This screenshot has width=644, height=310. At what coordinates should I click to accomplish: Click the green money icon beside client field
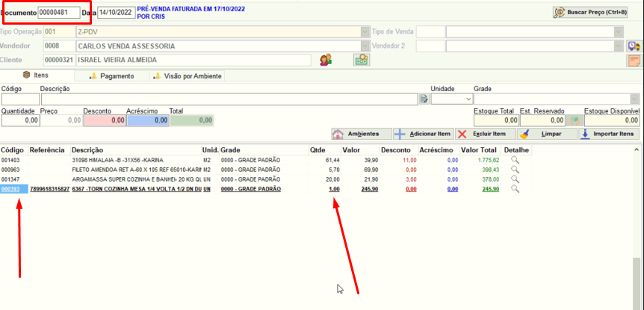coord(362,60)
